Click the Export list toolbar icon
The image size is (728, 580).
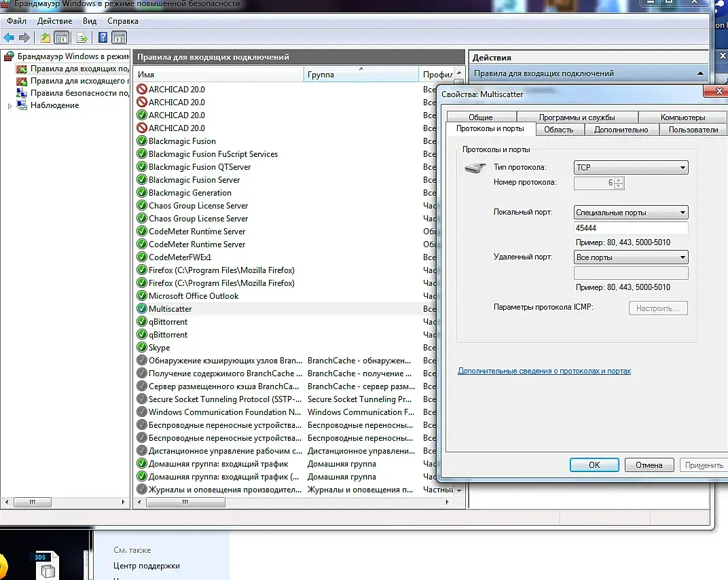pos(81,37)
